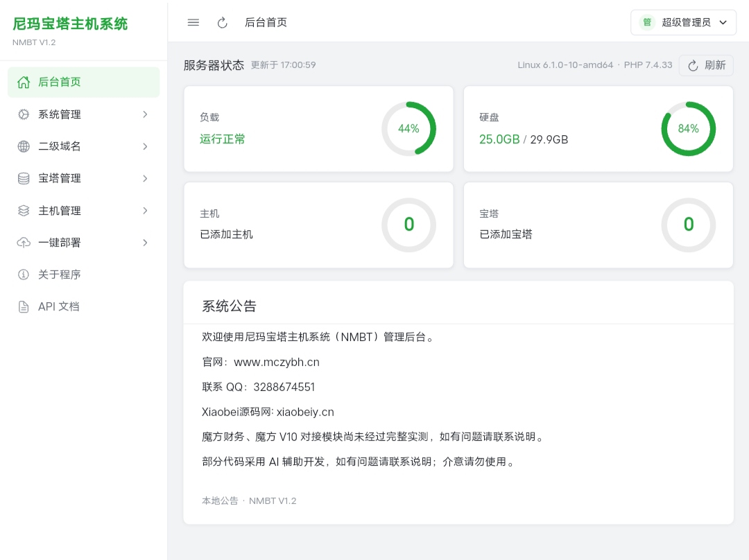Click the 欢迎使用尼玛宝塔主机系统 welcome line
The image size is (749, 560).
(x=318, y=337)
